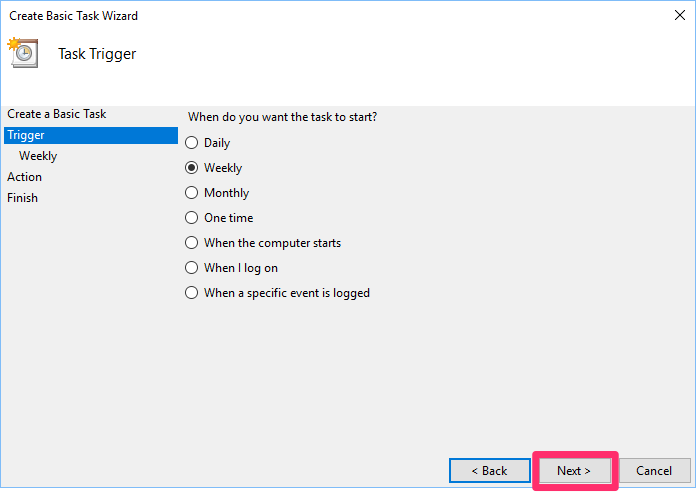Jump to the Finish step
696x492 pixels.
[x=22, y=198]
